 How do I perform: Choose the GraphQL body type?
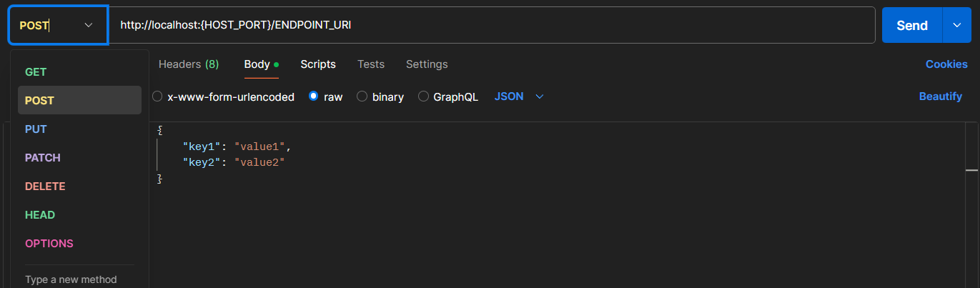[x=423, y=96]
